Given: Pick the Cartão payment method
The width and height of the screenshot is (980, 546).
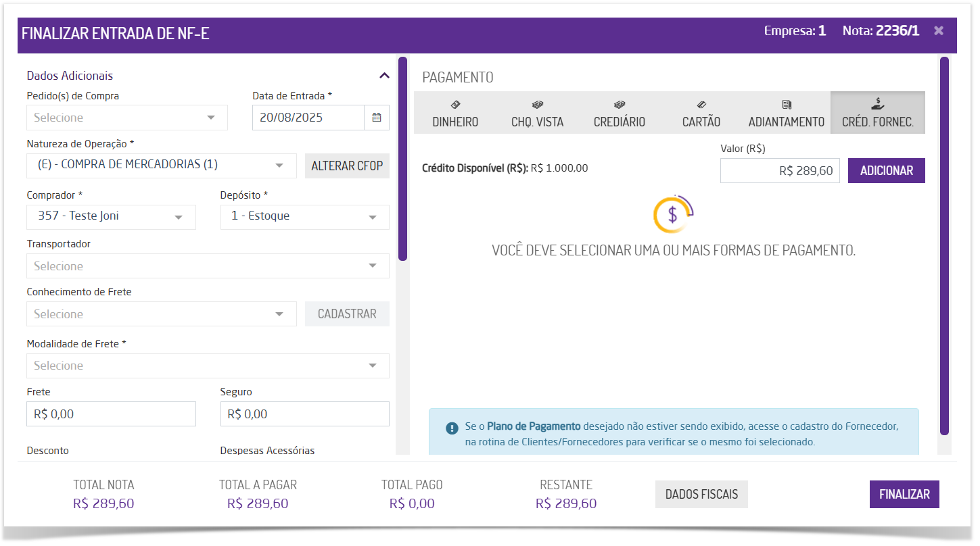Looking at the screenshot, I should [701, 114].
